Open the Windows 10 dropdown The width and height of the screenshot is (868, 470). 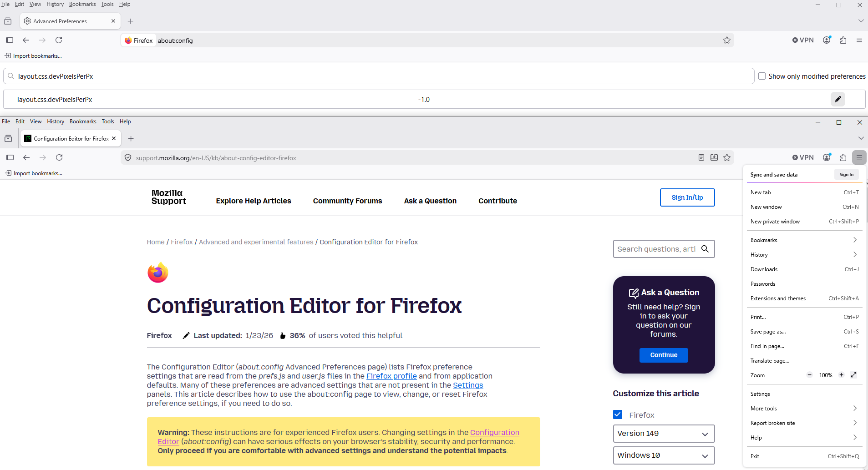[664, 455]
